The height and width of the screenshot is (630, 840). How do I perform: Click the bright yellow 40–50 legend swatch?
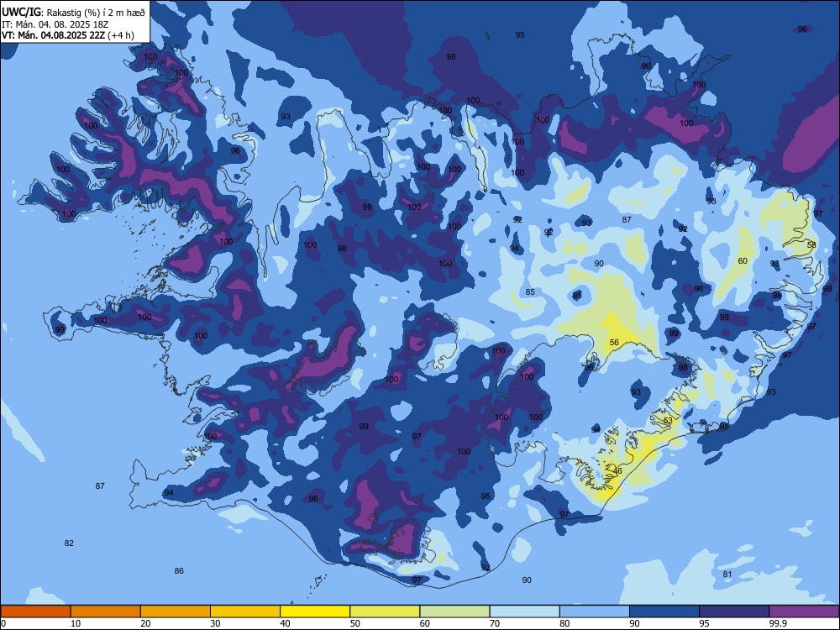click(315, 612)
